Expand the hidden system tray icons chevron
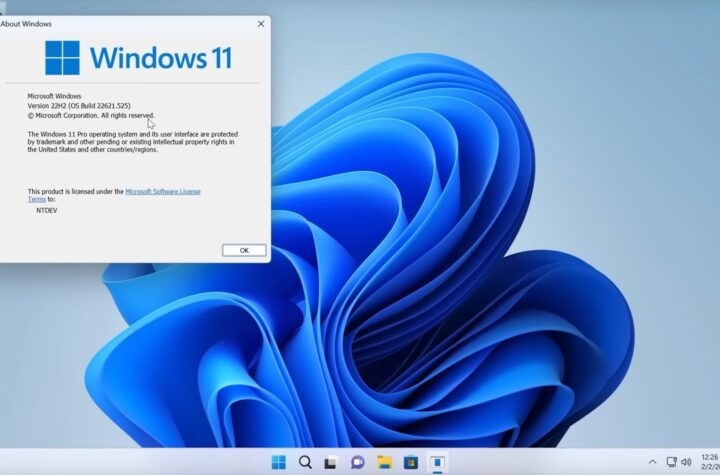 point(652,462)
